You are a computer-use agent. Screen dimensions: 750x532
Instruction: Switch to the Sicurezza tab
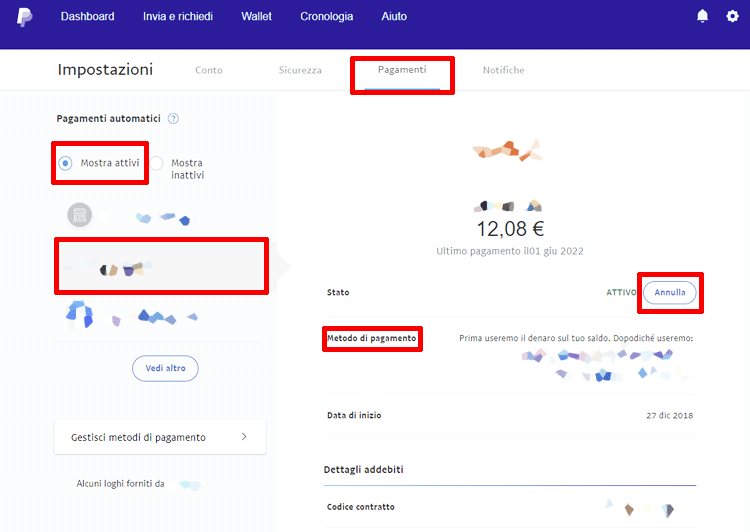(300, 70)
